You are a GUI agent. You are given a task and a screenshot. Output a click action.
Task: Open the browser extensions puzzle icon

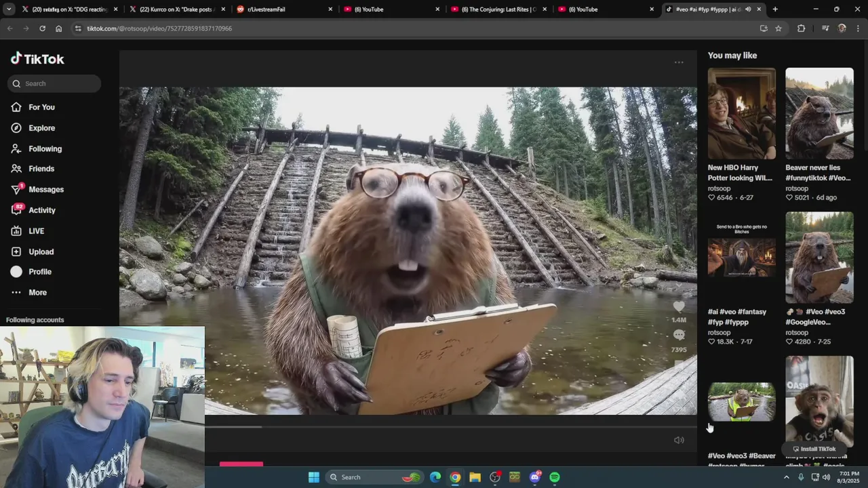[x=802, y=28]
